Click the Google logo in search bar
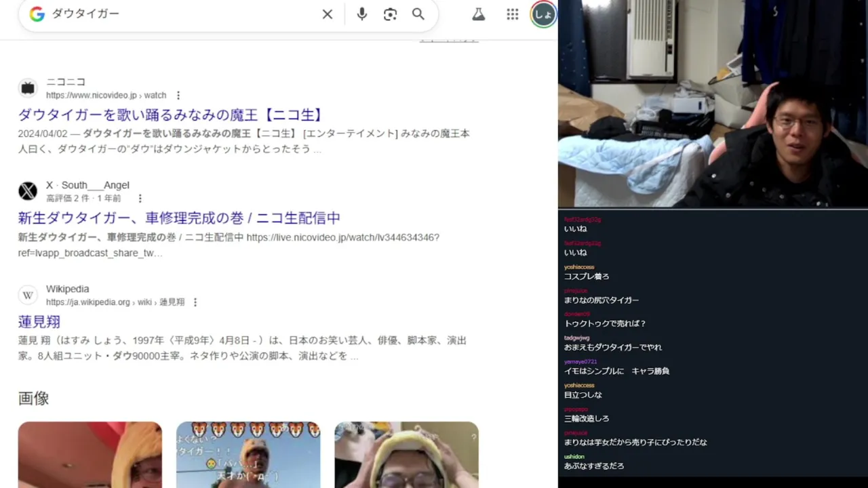Viewport: 868px width, 488px height. (x=37, y=14)
